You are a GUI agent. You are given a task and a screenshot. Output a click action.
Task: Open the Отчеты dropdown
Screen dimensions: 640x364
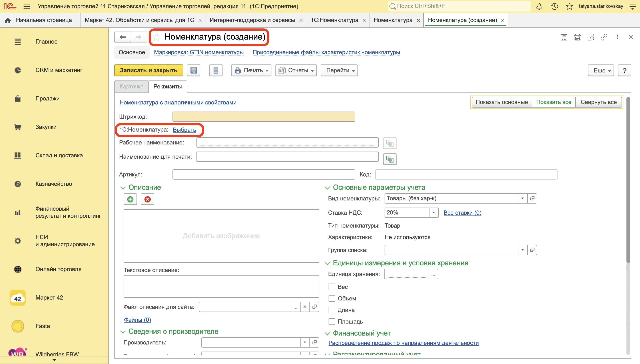[x=296, y=70]
